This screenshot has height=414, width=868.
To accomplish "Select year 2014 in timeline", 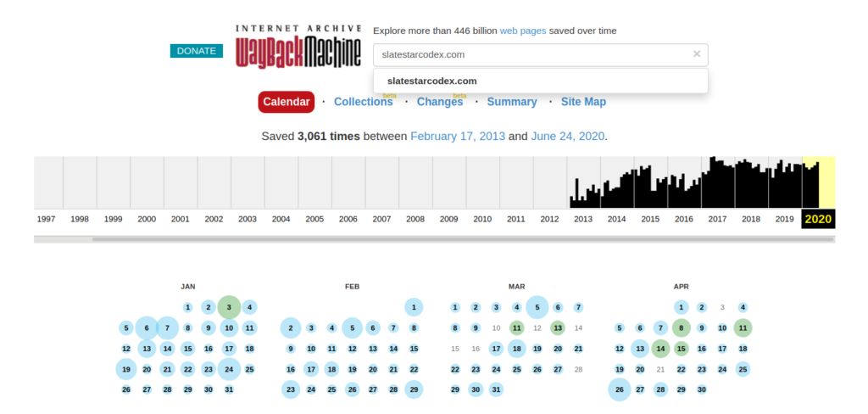I will click(617, 219).
